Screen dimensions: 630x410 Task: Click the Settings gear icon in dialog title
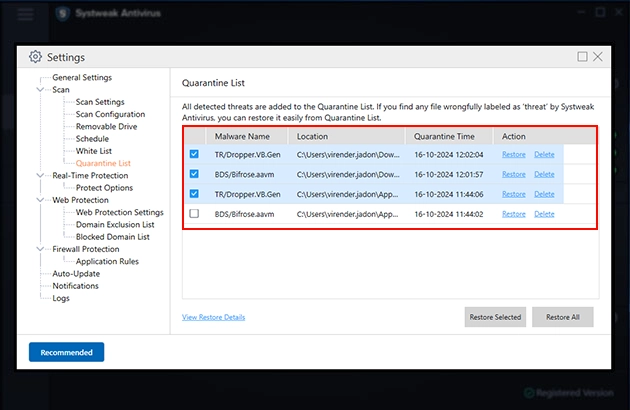click(x=36, y=57)
